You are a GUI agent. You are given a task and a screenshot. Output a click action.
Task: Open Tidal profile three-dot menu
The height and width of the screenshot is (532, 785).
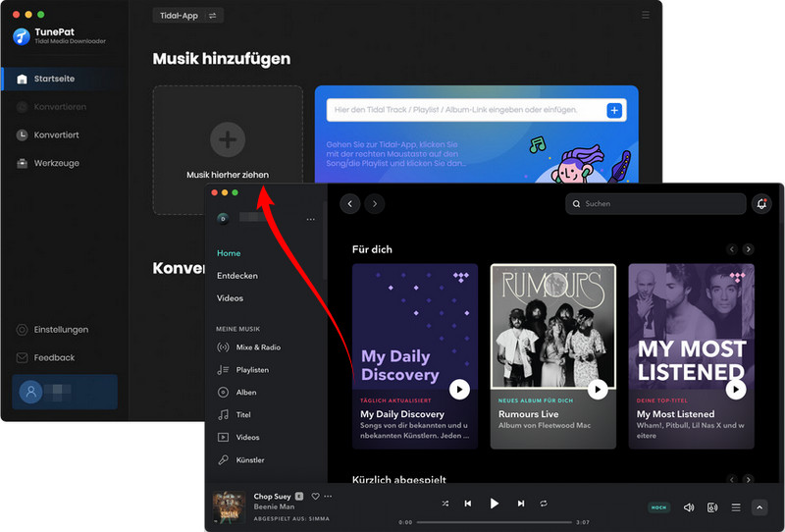[310, 219]
